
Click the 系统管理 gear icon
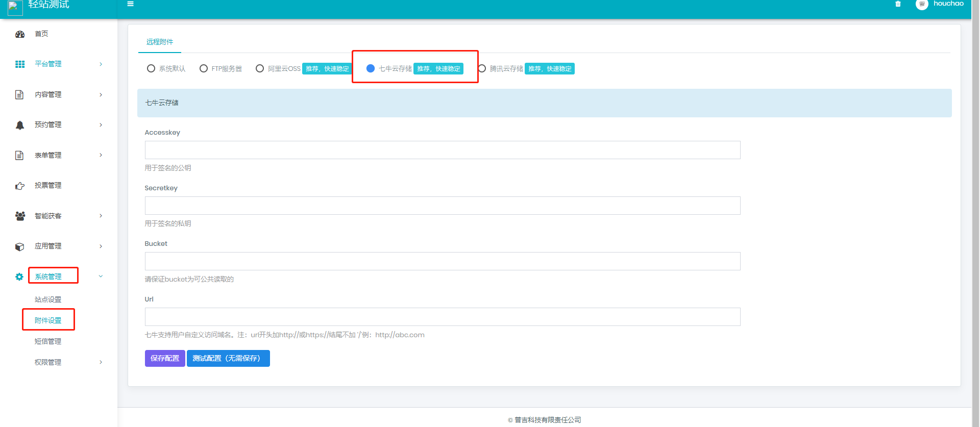pos(19,277)
